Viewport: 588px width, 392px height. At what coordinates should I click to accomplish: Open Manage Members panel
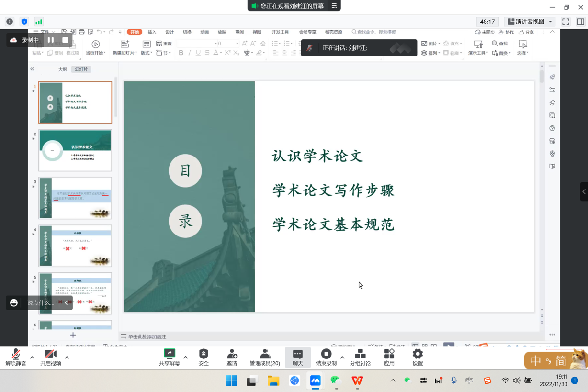click(x=265, y=357)
